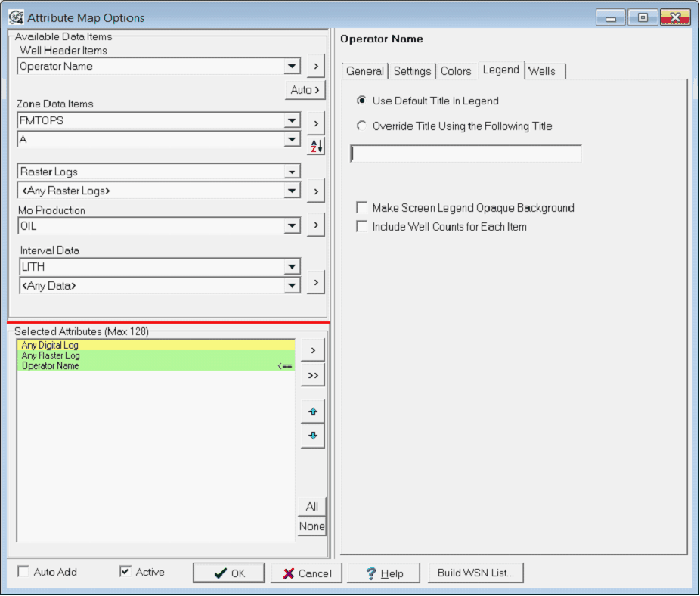Click the double-arrow >> button
700x596 pixels.
[x=312, y=375]
